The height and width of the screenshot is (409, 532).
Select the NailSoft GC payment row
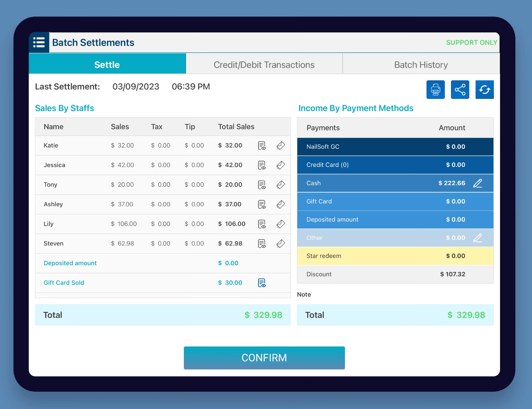coord(395,147)
